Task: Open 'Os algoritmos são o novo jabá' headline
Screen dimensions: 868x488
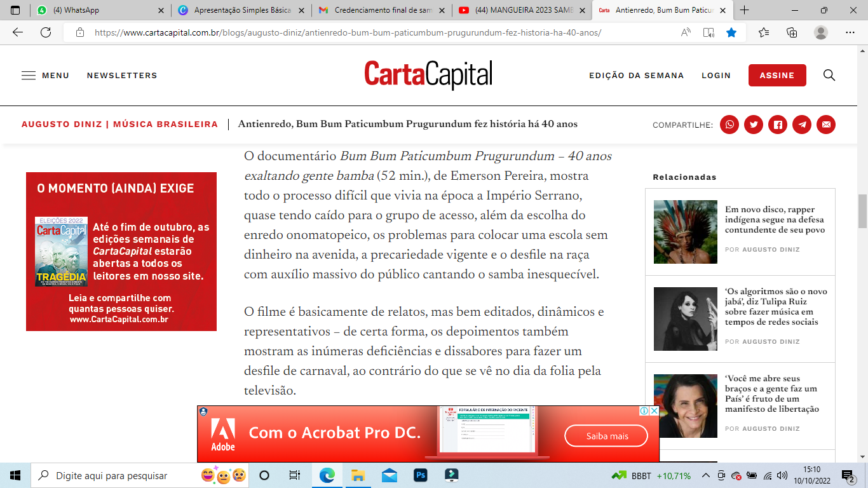Action: tap(776, 307)
